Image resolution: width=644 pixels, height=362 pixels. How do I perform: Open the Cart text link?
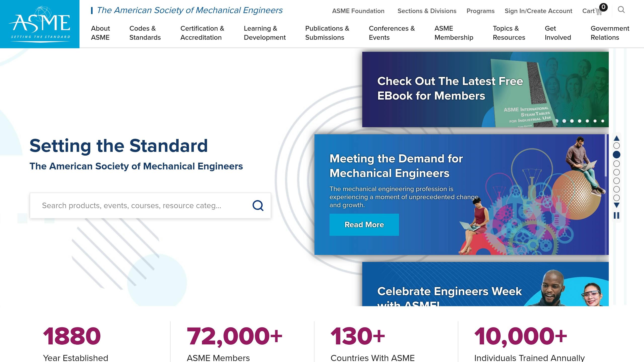pos(588,11)
